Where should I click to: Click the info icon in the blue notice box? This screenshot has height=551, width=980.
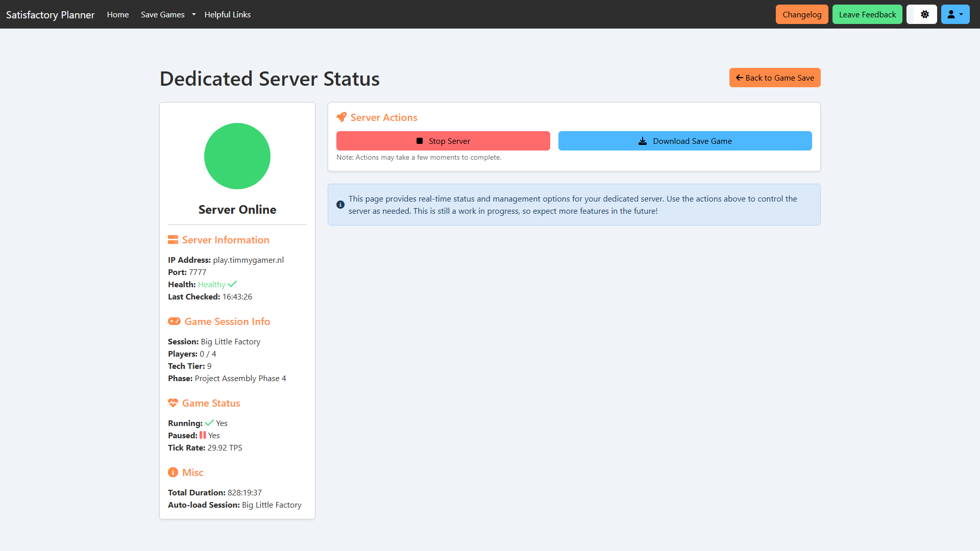[x=340, y=205]
